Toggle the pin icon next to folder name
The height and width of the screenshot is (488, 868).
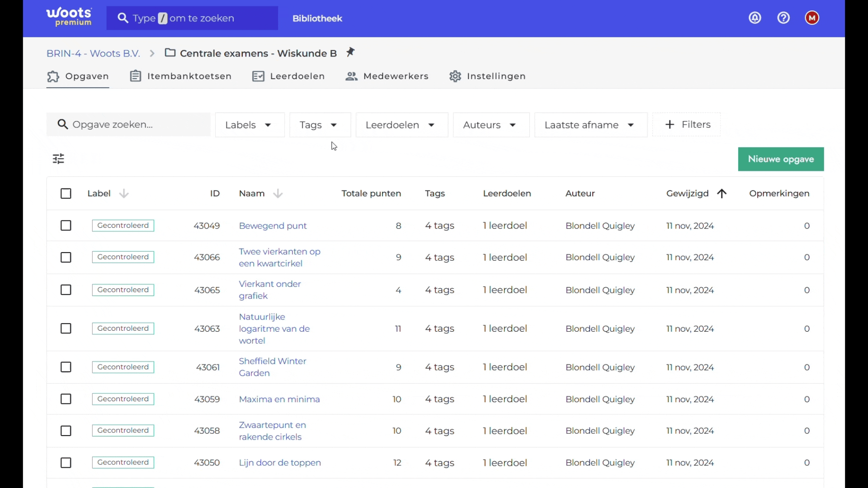[x=351, y=52]
